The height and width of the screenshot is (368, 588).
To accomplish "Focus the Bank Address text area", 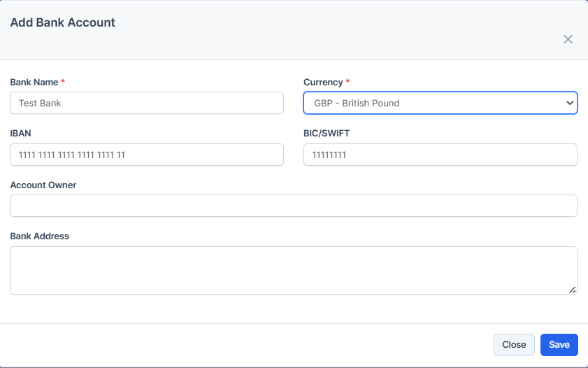I will coord(292,270).
